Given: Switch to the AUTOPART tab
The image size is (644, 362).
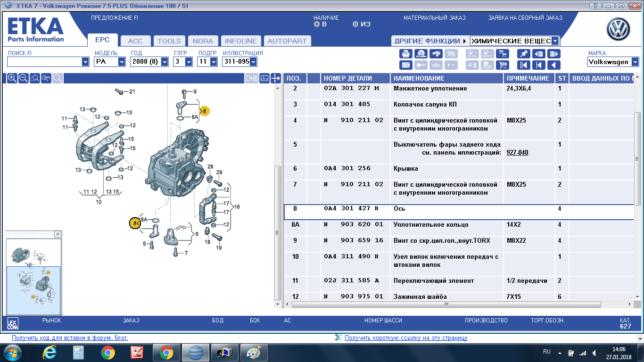Looking at the screenshot, I should pos(287,41).
